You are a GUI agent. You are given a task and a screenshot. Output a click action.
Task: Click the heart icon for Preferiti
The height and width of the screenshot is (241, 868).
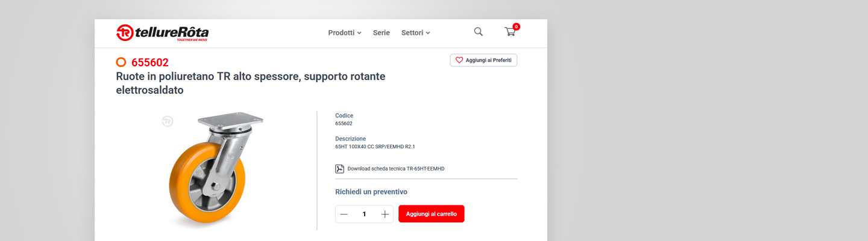459,60
